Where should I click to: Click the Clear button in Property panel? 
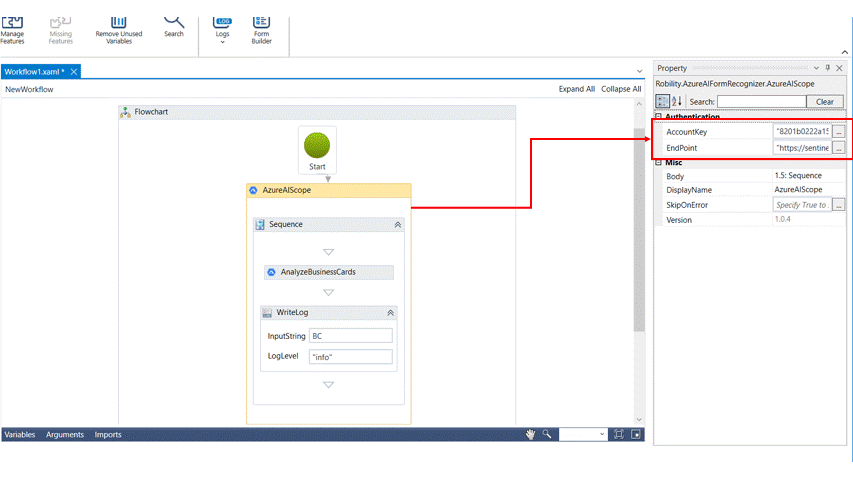tap(825, 101)
